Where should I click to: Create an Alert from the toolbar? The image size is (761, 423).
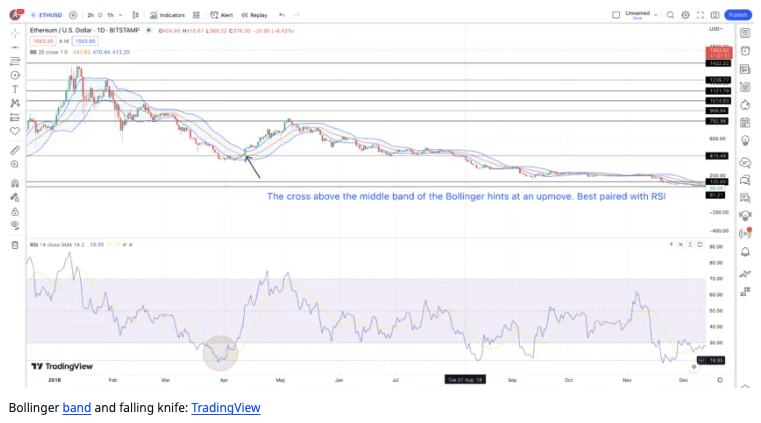pyautogui.click(x=221, y=15)
